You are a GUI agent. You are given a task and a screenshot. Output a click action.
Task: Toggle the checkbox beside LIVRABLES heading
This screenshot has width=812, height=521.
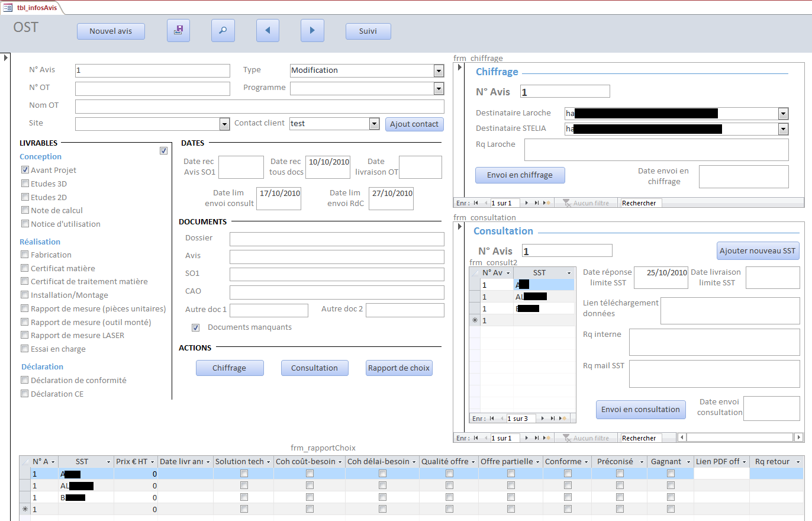pos(163,151)
